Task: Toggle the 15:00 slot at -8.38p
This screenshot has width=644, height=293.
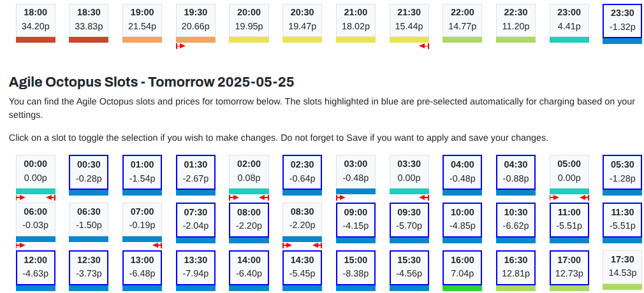Action: coord(356,267)
